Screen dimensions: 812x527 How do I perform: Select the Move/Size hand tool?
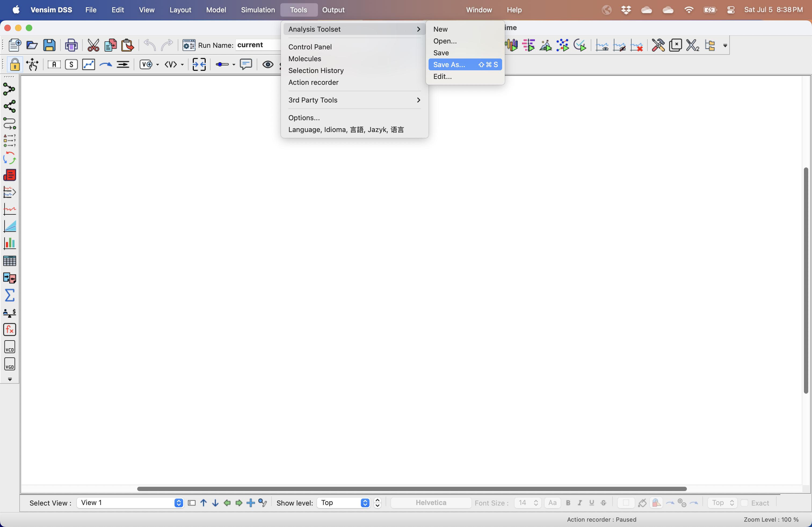[33, 64]
